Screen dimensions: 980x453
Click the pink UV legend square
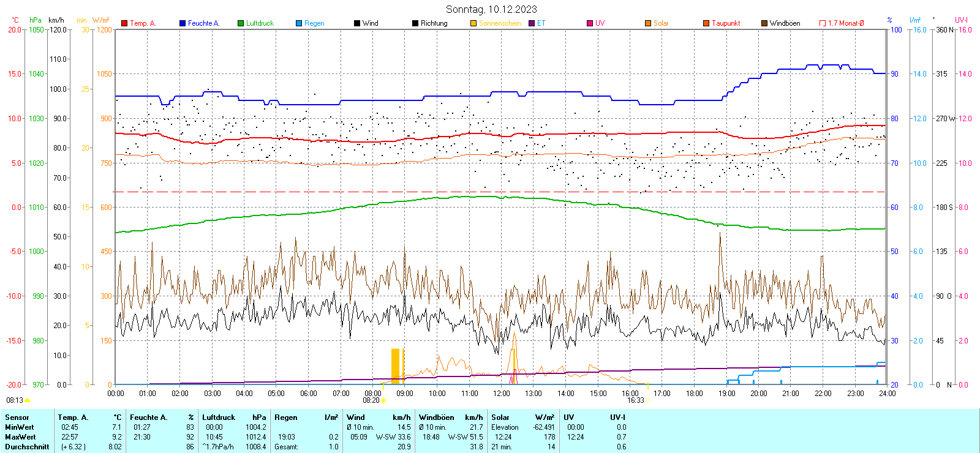[590, 23]
